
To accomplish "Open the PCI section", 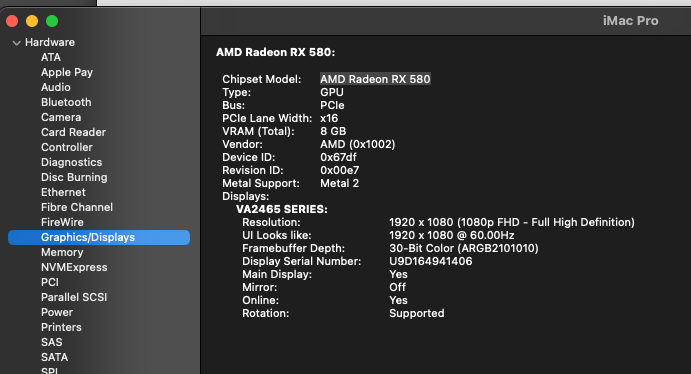I will (x=49, y=282).
